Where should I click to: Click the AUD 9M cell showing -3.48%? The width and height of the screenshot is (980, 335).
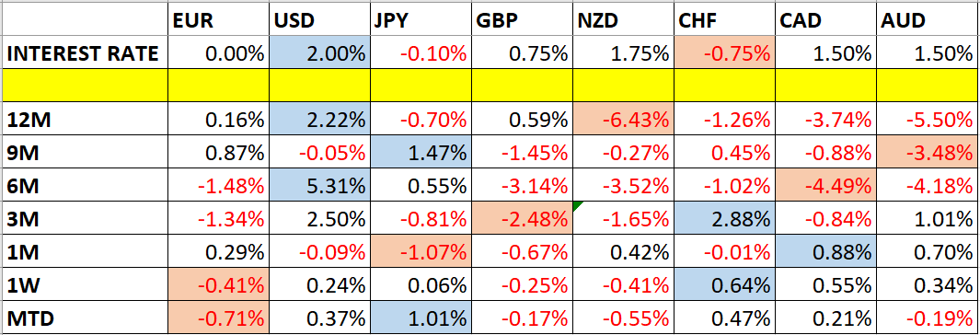[x=927, y=153]
